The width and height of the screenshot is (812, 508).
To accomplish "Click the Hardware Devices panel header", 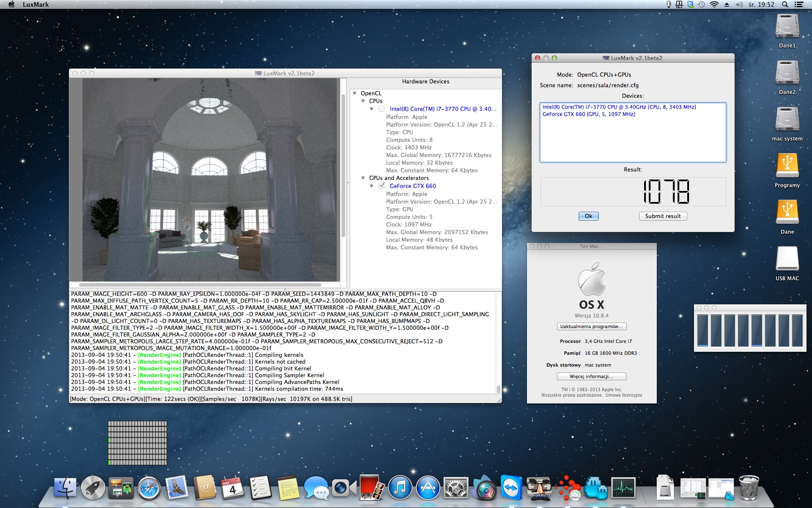I will click(425, 82).
